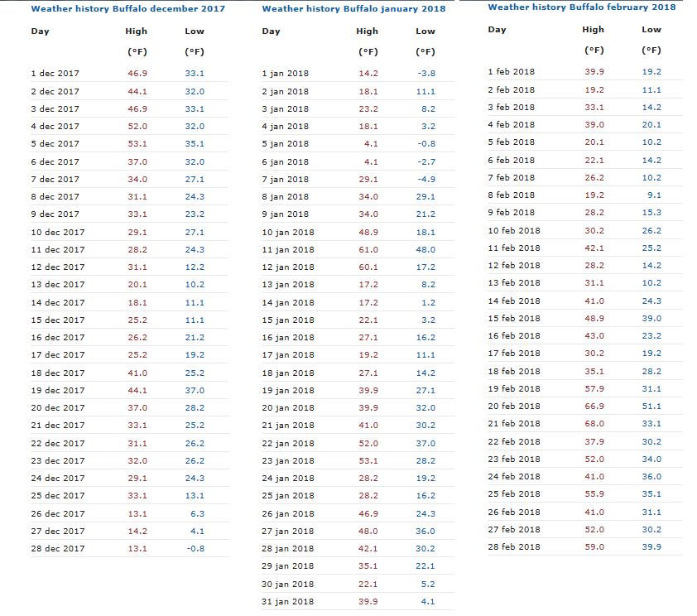Click the High column header in january table
The height and width of the screenshot is (616, 697).
coord(368,31)
